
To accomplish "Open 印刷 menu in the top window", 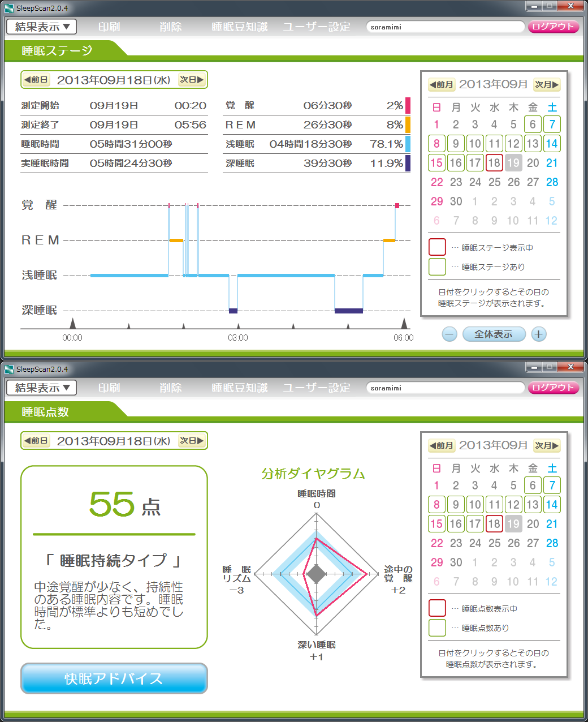I will 109,27.
